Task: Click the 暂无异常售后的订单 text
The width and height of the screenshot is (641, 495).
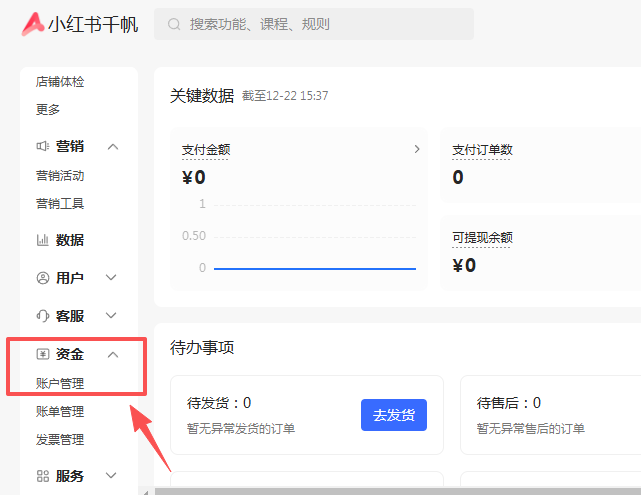Action: pos(531,429)
